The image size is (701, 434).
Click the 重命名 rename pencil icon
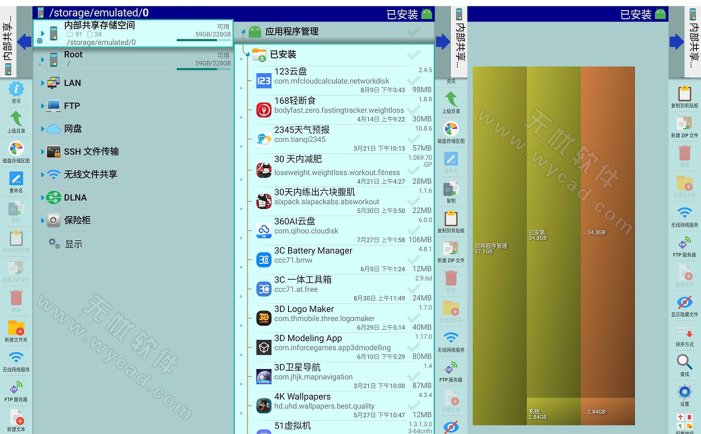pos(16,179)
